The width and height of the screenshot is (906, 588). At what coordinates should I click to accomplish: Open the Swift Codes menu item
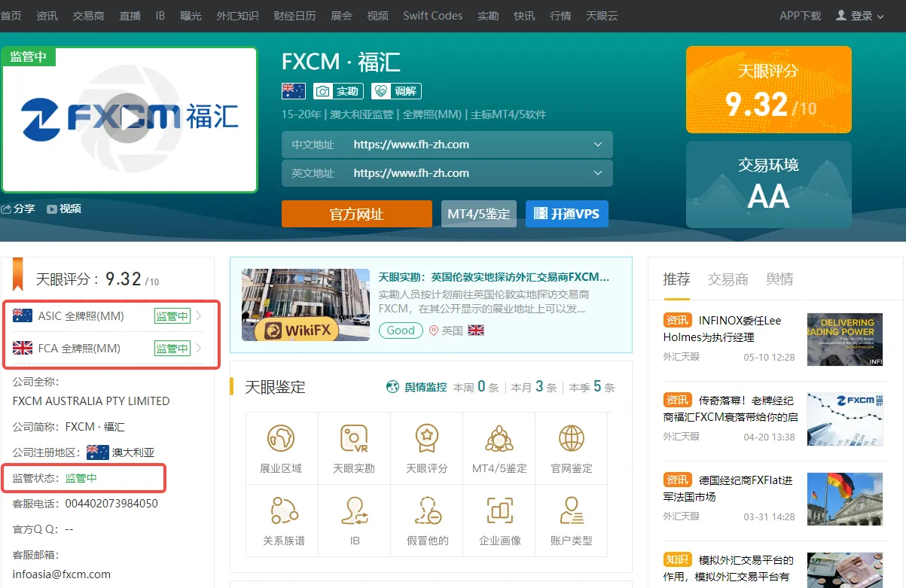click(433, 16)
